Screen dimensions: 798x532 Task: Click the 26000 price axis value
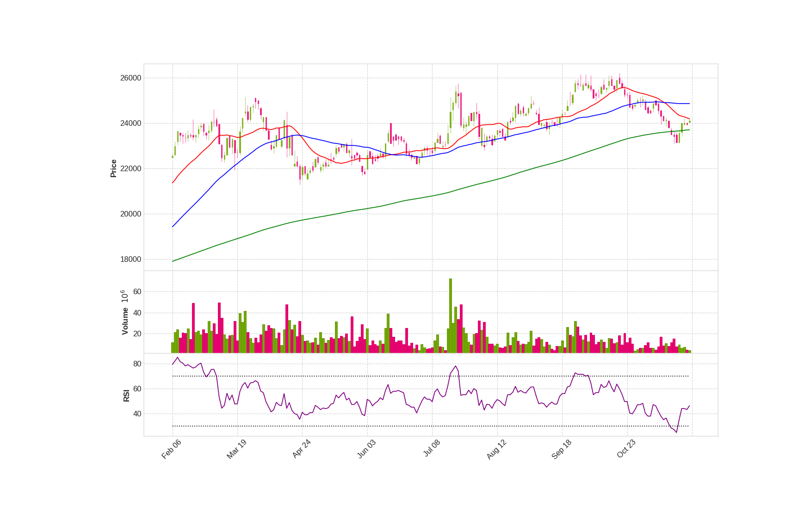[131, 78]
